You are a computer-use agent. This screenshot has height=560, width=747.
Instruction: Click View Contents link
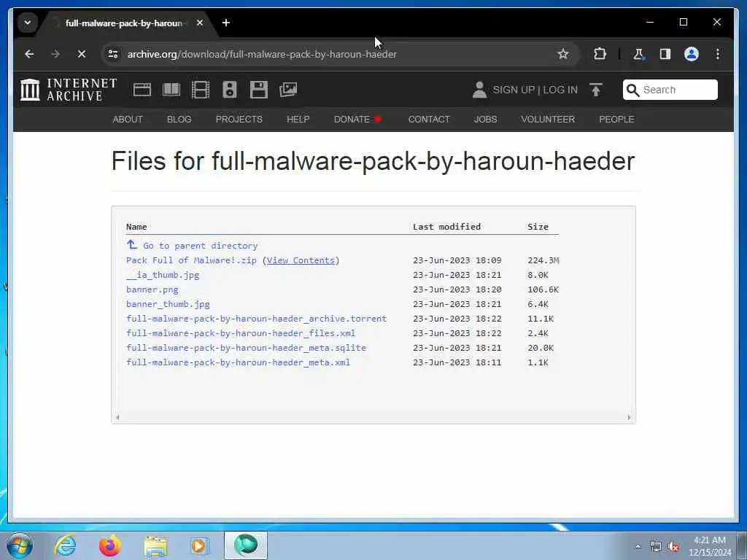(x=301, y=260)
